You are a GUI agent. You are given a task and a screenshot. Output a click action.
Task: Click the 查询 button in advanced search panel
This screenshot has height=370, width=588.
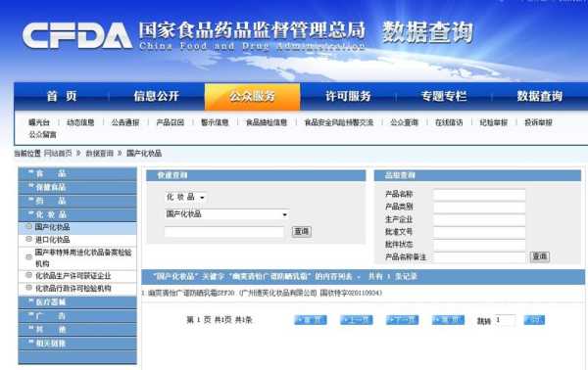pos(540,256)
